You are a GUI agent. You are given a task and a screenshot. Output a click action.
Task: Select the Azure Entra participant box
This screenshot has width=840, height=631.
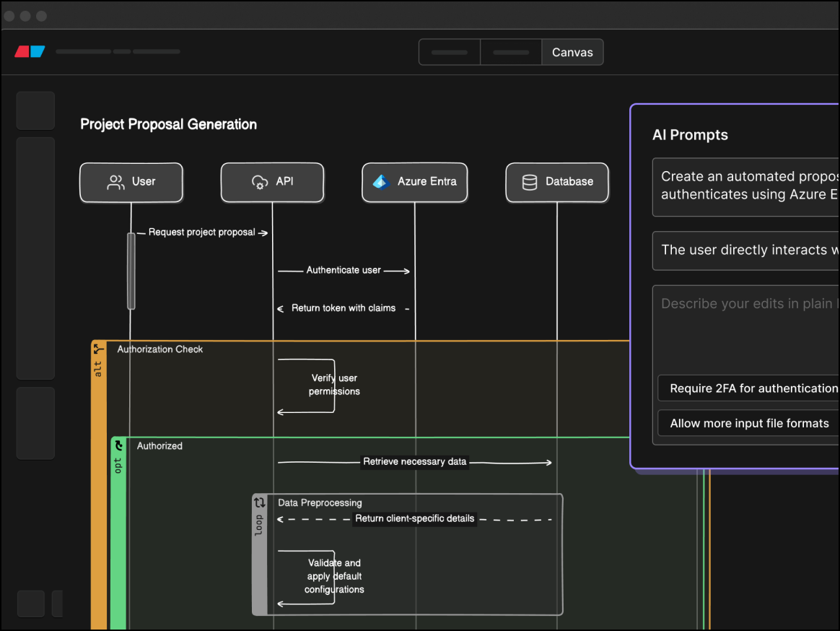point(415,182)
